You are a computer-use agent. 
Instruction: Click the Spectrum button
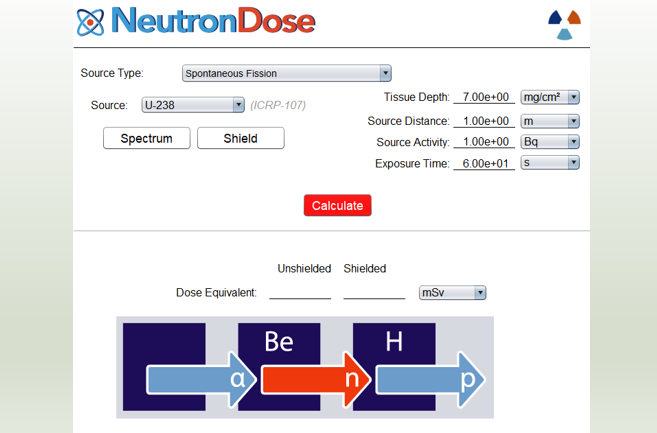tap(147, 138)
